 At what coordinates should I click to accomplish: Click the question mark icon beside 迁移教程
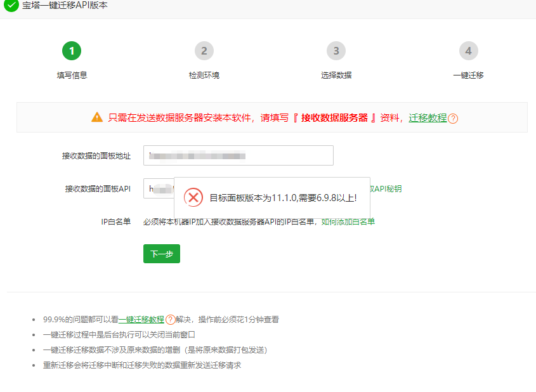(x=453, y=119)
